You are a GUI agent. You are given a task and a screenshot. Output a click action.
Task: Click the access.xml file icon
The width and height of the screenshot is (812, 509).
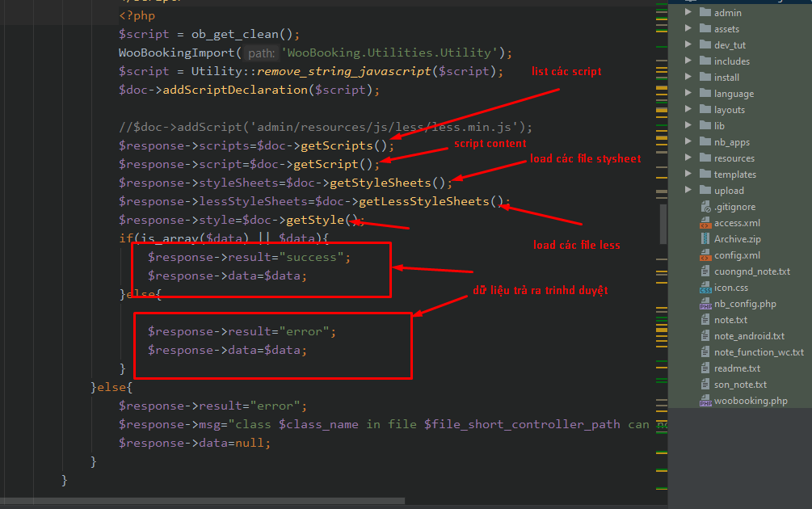click(x=705, y=223)
